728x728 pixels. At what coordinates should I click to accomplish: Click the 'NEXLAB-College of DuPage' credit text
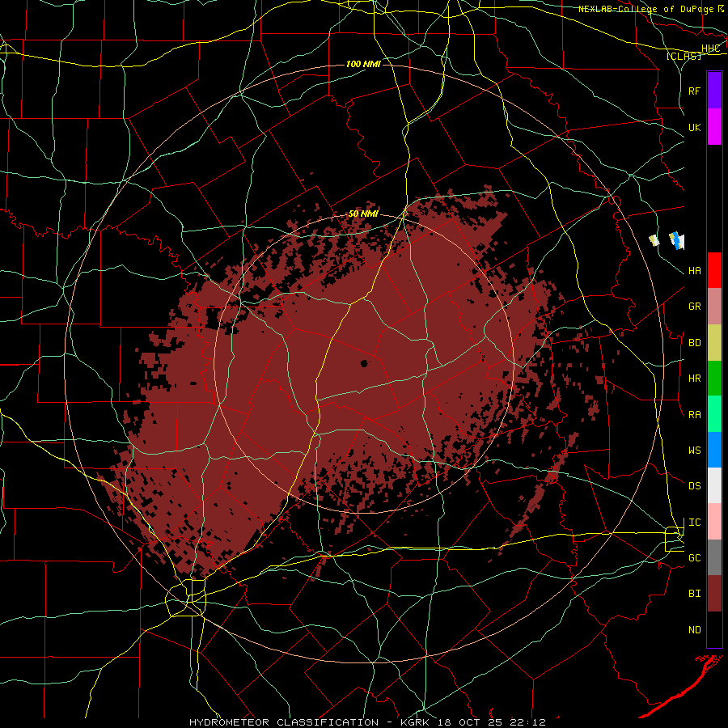647,9
